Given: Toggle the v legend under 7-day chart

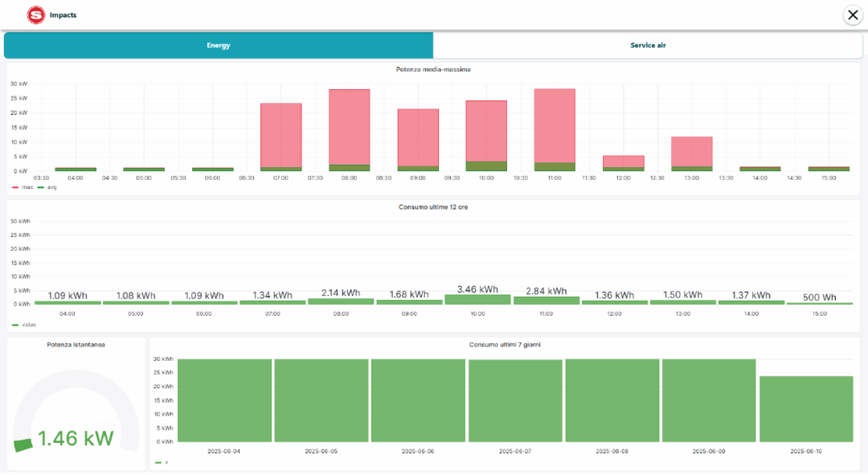Looking at the screenshot, I should [x=166, y=462].
